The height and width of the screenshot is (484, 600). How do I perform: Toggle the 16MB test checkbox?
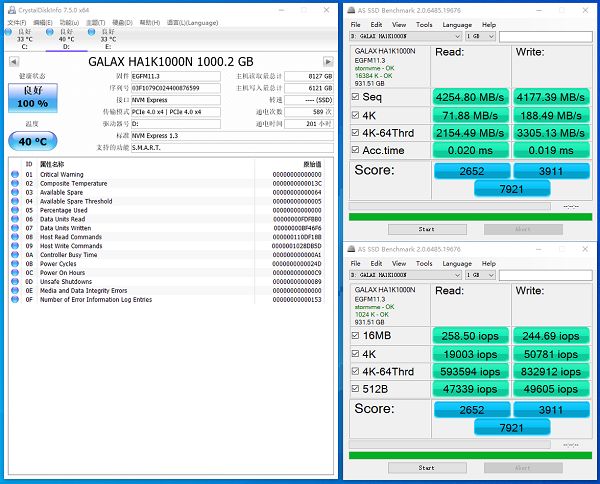click(x=355, y=336)
